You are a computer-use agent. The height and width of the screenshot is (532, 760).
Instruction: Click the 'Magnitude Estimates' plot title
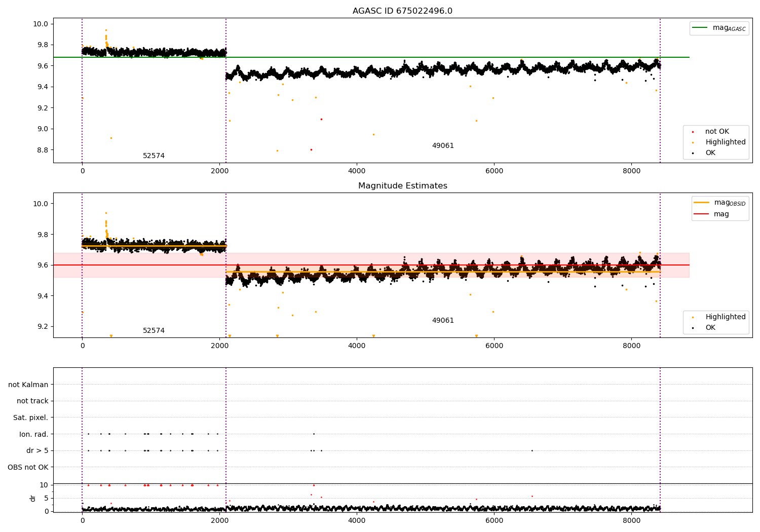click(x=402, y=186)
